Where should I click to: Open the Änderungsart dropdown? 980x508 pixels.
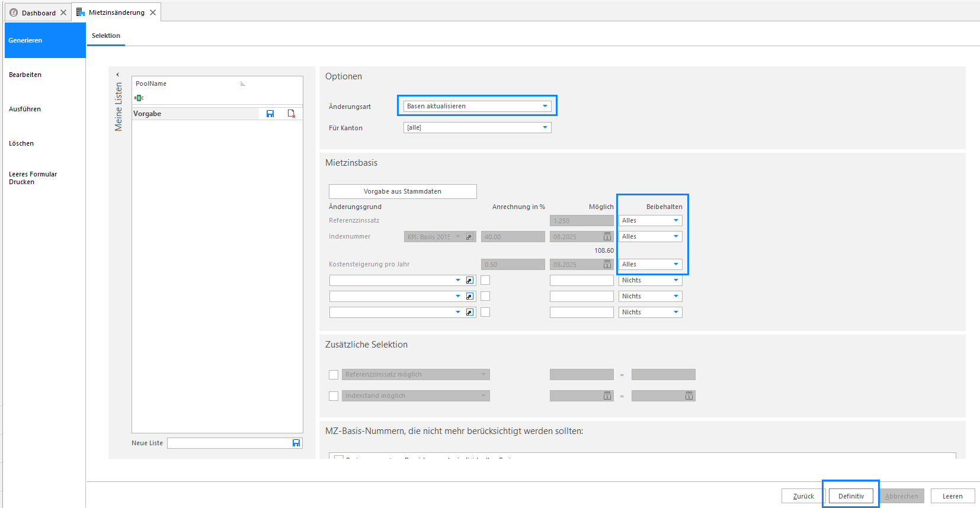[x=477, y=106]
